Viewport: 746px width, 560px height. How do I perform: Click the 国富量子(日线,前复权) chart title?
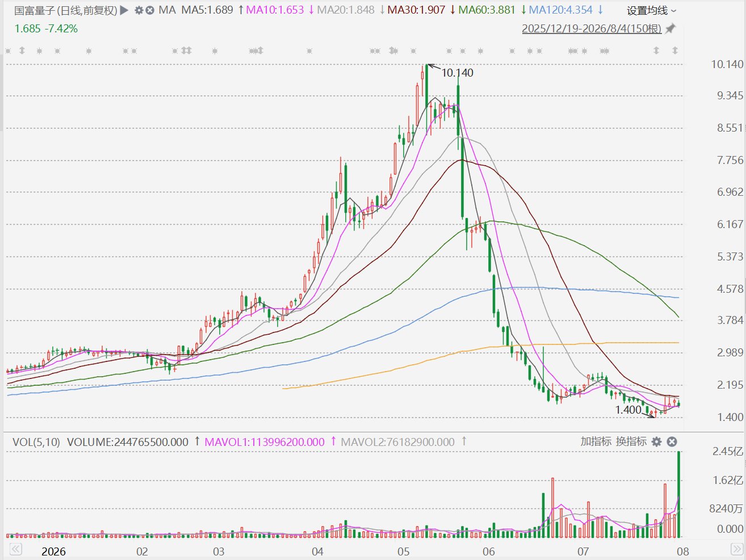(66, 10)
